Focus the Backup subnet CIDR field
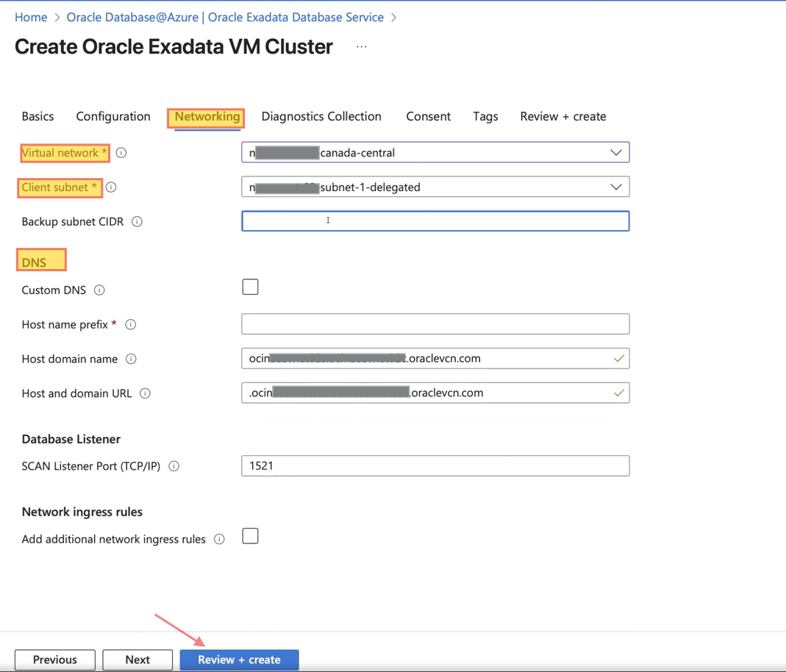The width and height of the screenshot is (786, 672). click(435, 221)
